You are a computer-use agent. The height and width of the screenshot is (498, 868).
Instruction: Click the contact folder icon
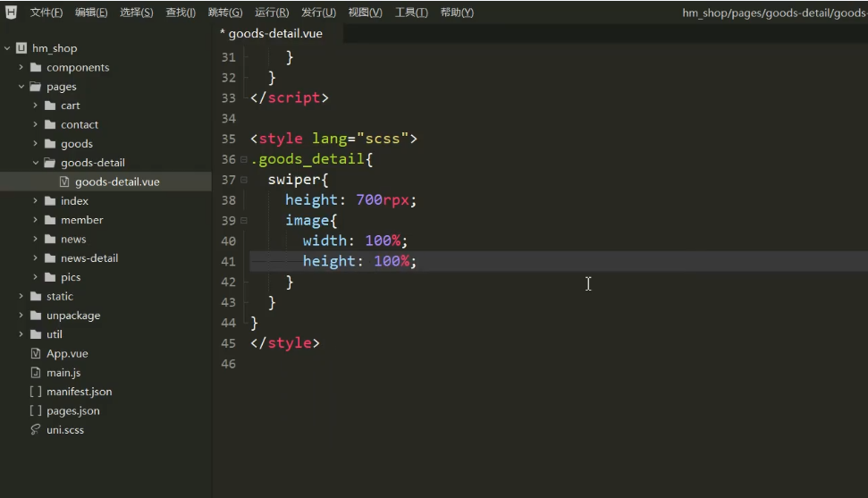click(50, 124)
